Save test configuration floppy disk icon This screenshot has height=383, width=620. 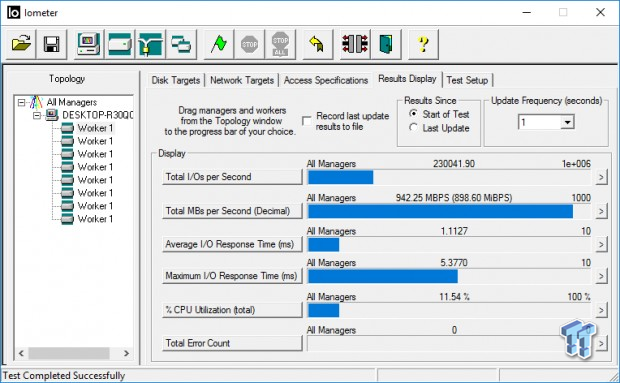pyautogui.click(x=51, y=44)
